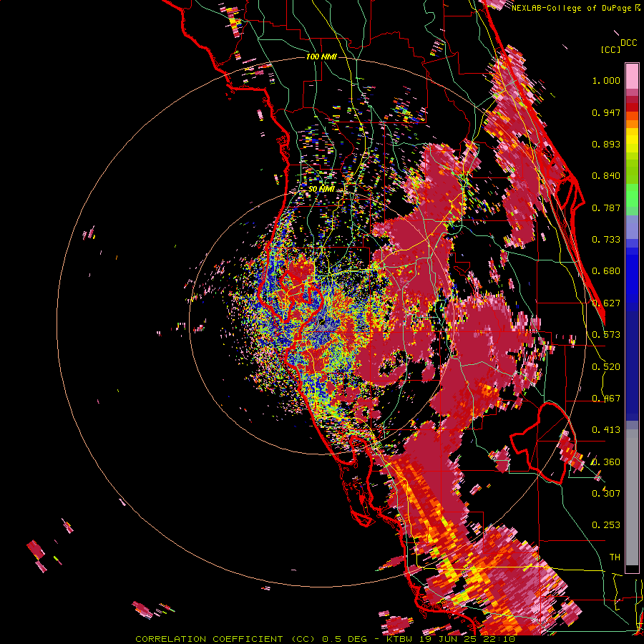Image resolution: width=644 pixels, height=644 pixels.
Task: Pick the light pink top color bar segment
Action: [632, 76]
